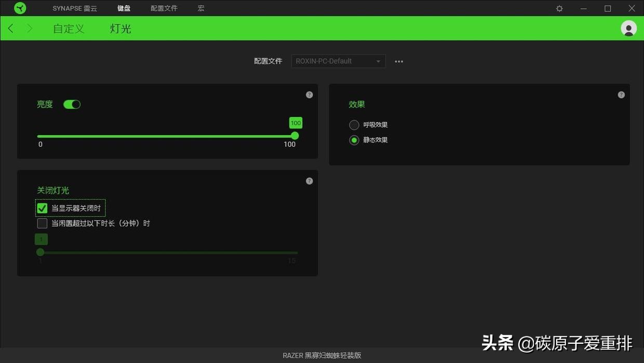The width and height of the screenshot is (644, 363).
Task: Click the Razer logo icon
Action: click(19, 8)
